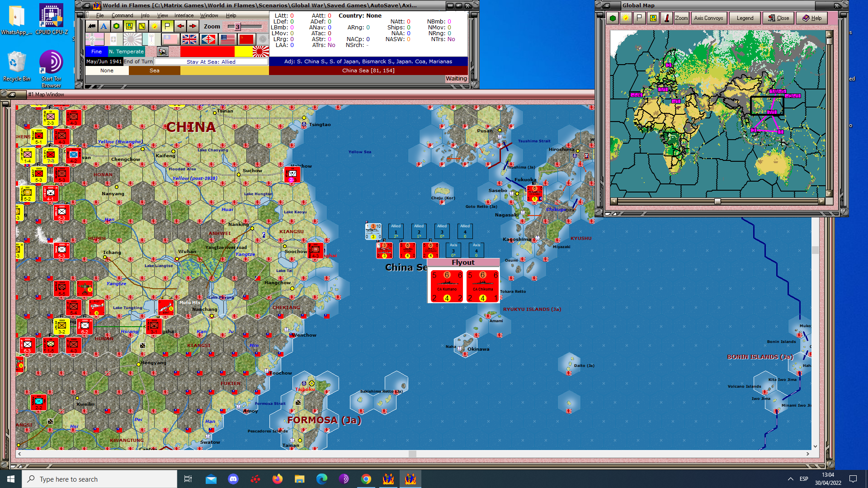Select the red convoy counter in Axis row

[385, 250]
